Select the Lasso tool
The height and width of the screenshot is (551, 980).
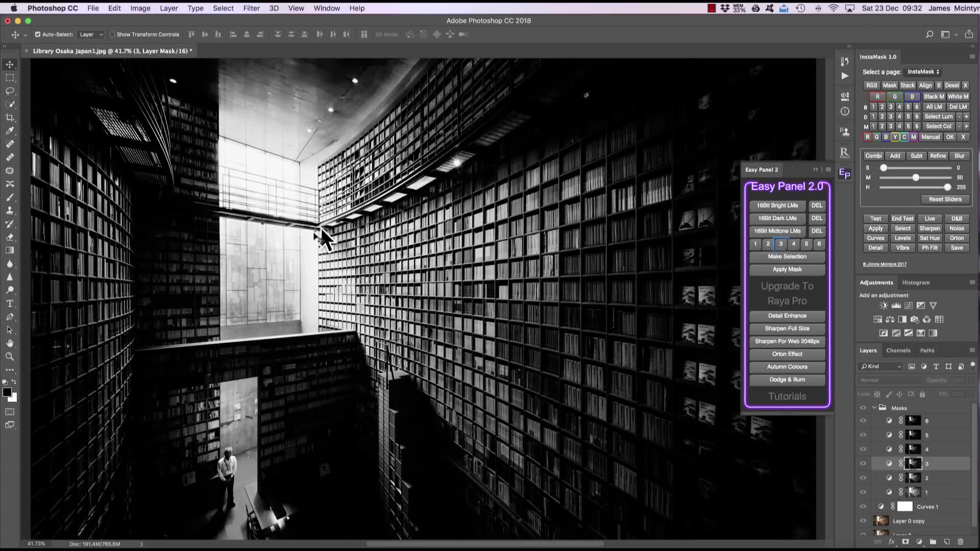click(x=10, y=91)
